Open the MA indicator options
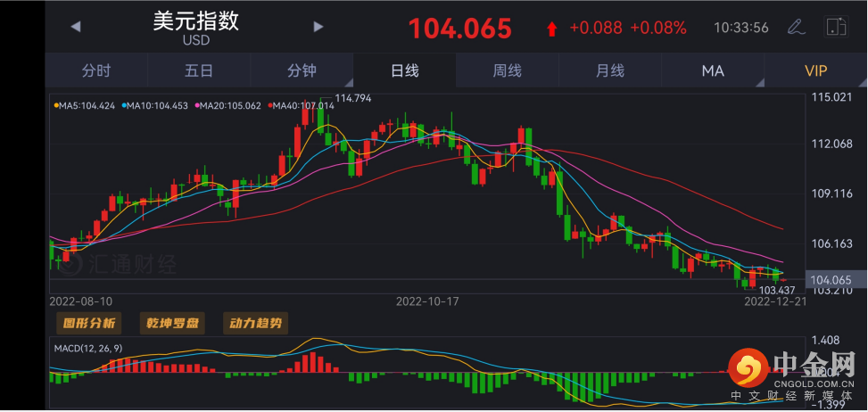868x412 pixels. click(712, 70)
